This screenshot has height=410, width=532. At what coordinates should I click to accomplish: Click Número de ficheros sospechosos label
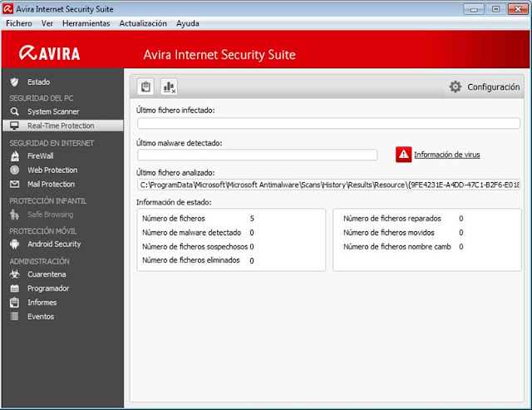[195, 247]
